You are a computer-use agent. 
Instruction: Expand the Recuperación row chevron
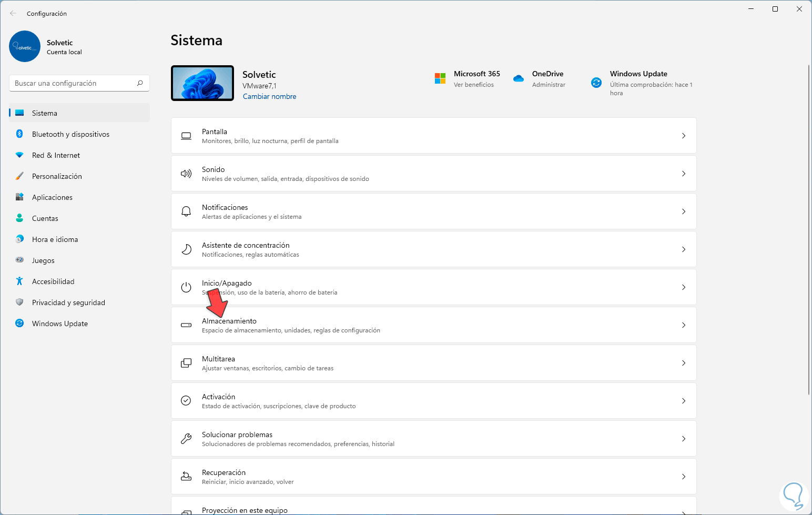(684, 477)
